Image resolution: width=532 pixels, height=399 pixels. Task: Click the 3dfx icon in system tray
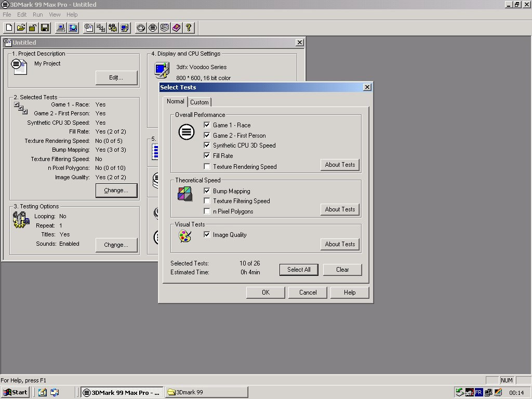[x=469, y=392]
